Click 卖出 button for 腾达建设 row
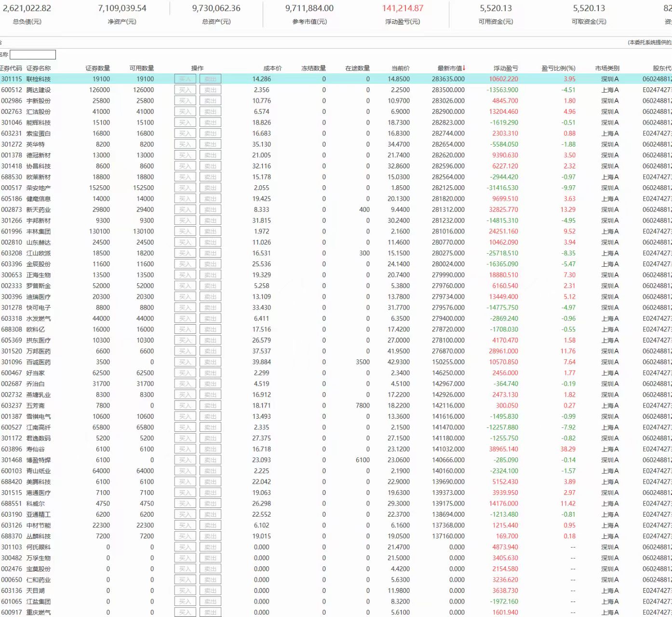 pyautogui.click(x=210, y=90)
